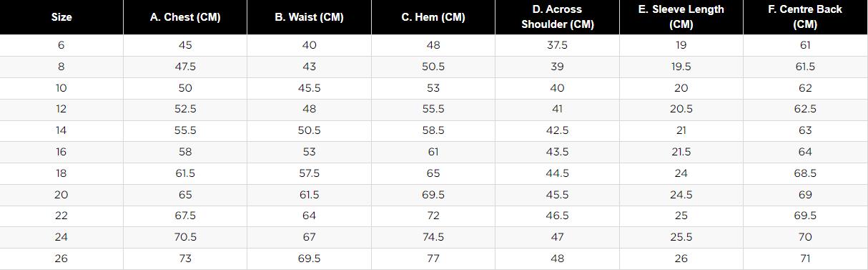
Task: Click the Size column header
Action: pos(61,17)
